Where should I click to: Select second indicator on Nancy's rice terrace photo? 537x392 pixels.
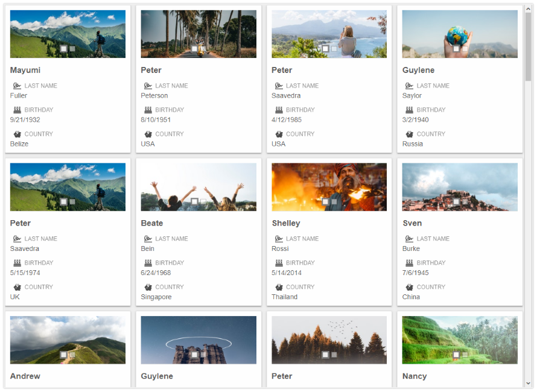465,355
